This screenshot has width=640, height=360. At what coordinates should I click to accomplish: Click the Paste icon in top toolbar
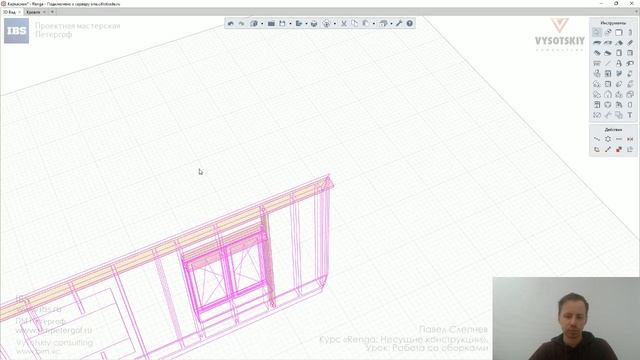pos(366,24)
